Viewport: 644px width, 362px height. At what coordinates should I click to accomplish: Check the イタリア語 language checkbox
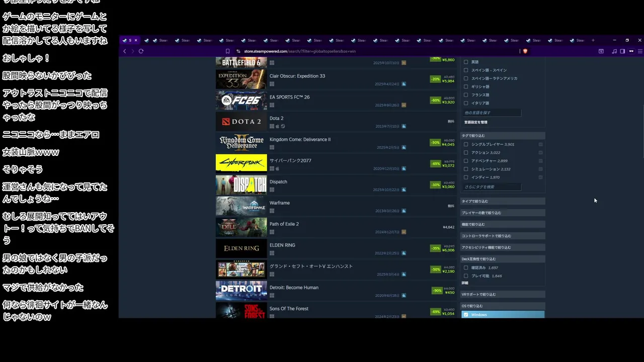tap(466, 103)
